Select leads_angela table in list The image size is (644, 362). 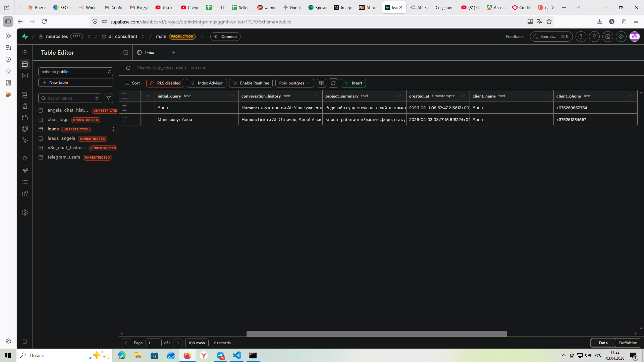[61, 138]
